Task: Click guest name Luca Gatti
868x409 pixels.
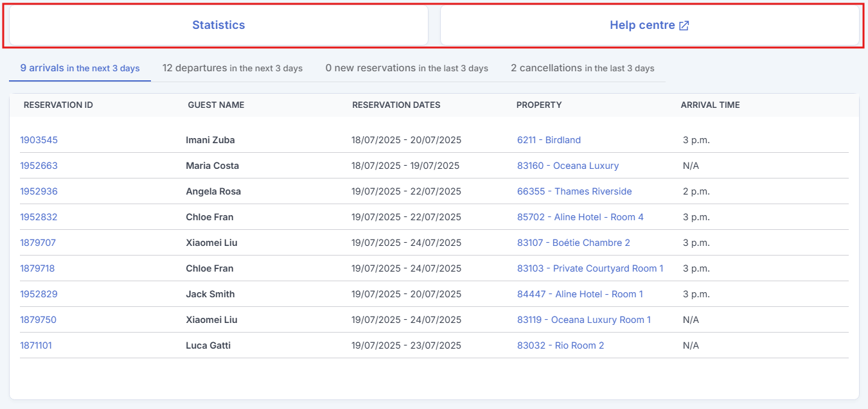Action: 208,345
